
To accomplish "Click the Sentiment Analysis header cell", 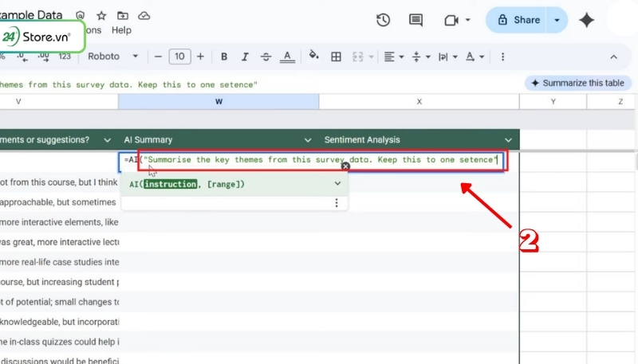I will coord(419,139).
